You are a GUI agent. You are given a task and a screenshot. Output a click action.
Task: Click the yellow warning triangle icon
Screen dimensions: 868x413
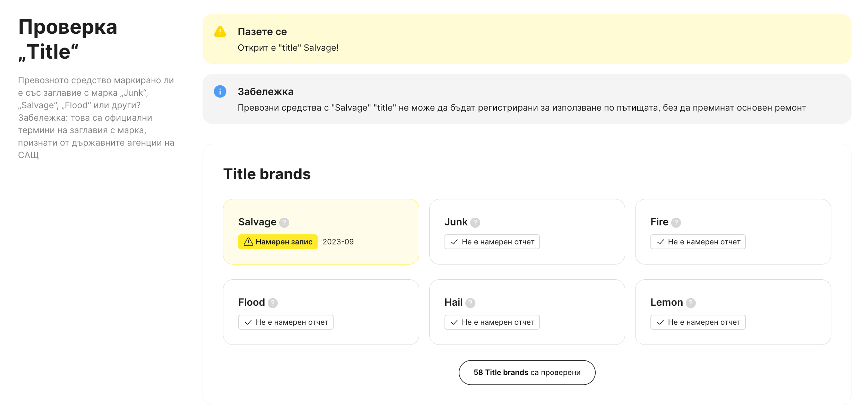pyautogui.click(x=220, y=32)
